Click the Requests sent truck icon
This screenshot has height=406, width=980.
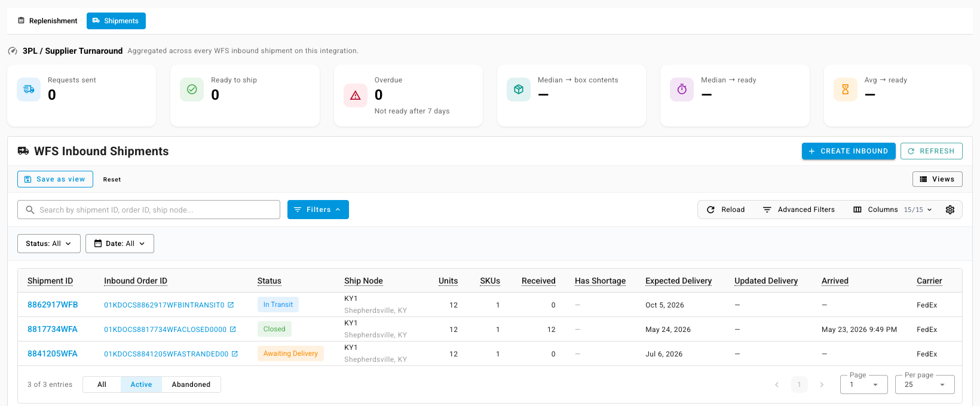[29, 90]
